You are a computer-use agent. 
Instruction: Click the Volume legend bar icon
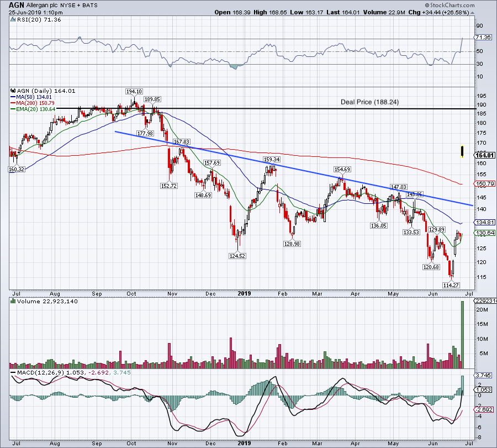tap(13, 301)
